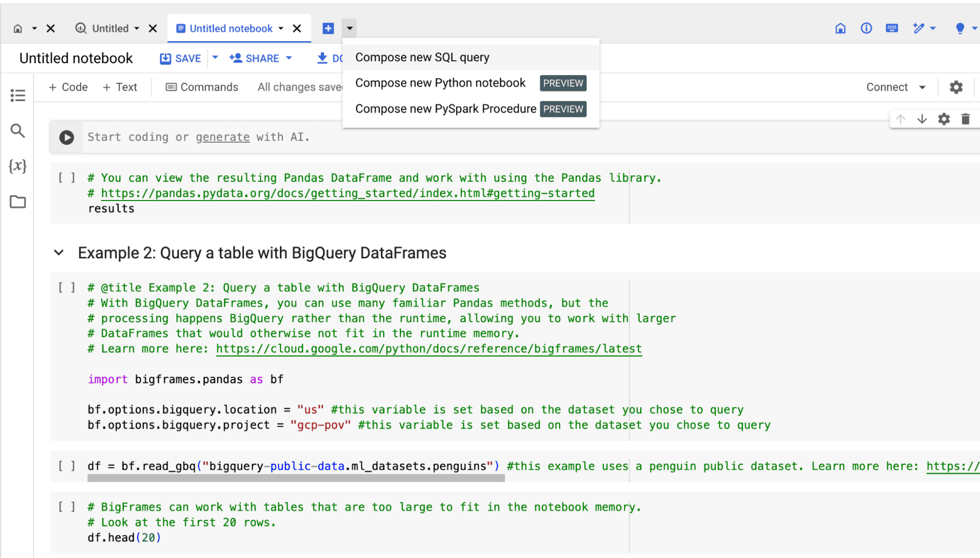
Task: Open the files folder sidebar icon
Action: point(18,202)
